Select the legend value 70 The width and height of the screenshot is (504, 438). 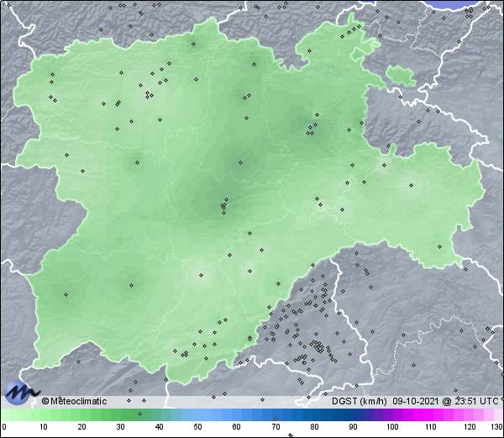coord(276,427)
